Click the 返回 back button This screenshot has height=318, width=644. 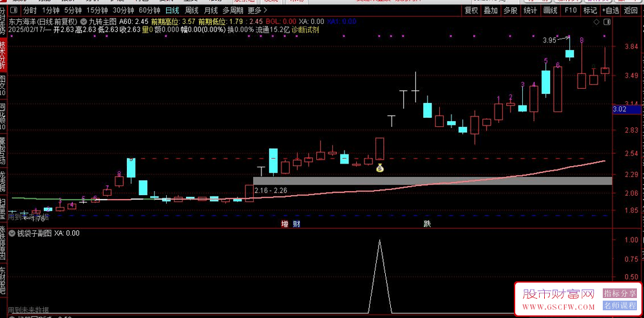pyautogui.click(x=631, y=10)
